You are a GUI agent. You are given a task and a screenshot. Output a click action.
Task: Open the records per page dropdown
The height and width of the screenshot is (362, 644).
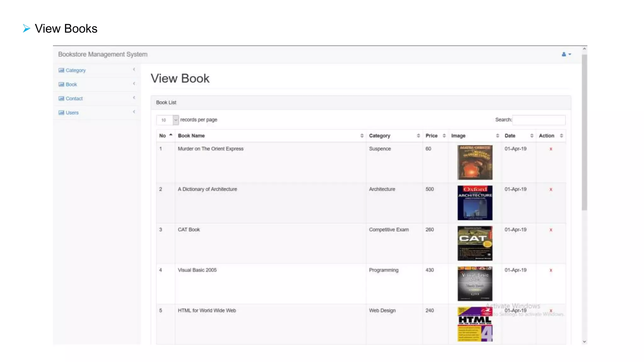167,120
